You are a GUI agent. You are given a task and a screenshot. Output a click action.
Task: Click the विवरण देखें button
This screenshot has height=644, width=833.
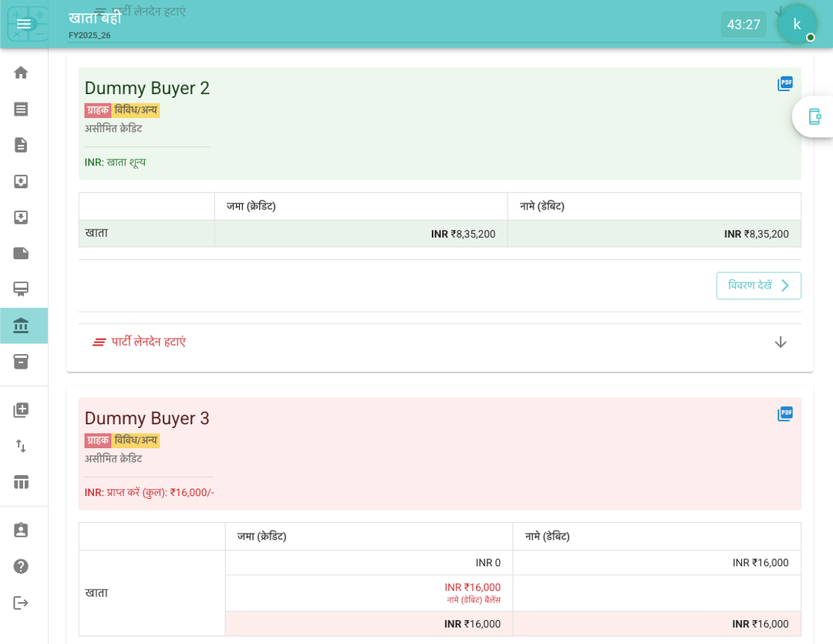click(758, 285)
